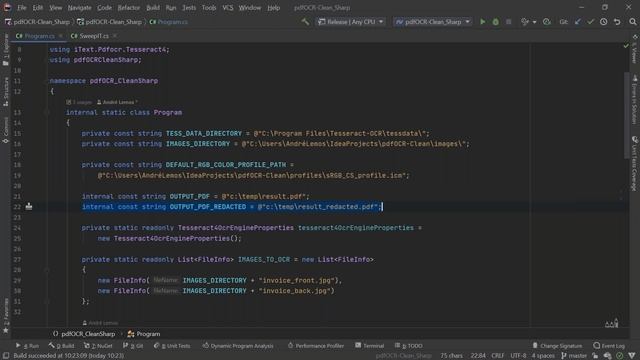Click the Change Signature button
Image resolution: width=640 pixels, height=360 pixels.
(558, 345)
